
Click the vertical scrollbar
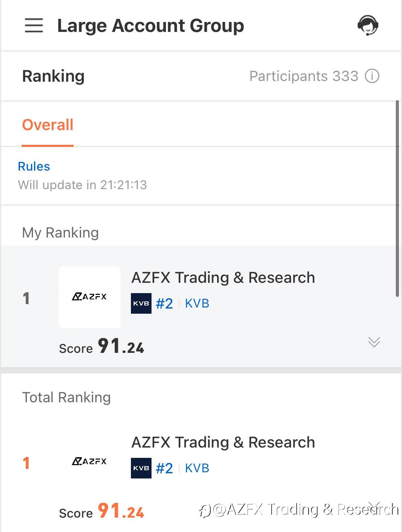tap(397, 198)
